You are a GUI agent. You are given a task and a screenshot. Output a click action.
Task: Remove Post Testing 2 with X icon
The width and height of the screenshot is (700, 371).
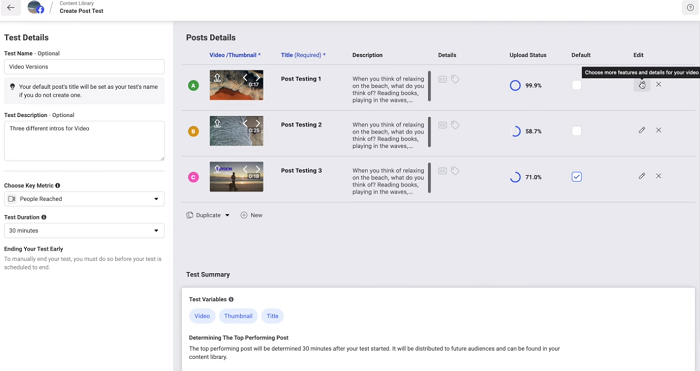[x=658, y=130]
